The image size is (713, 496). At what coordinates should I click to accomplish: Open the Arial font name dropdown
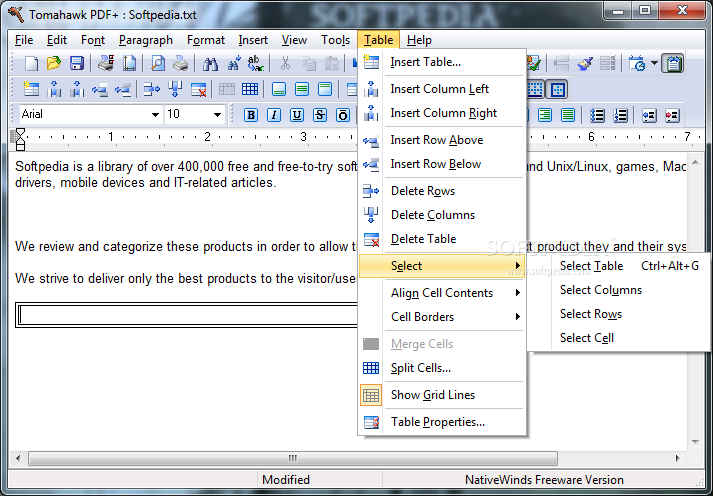tap(155, 115)
